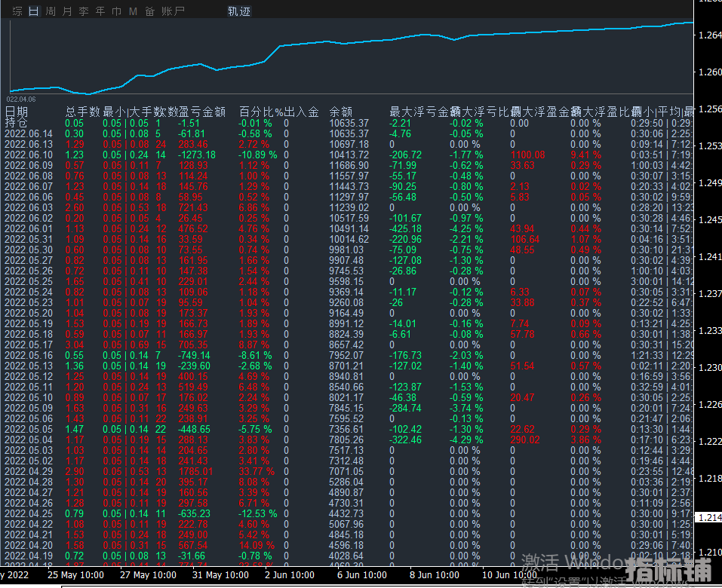722x588 pixels.
Task: Select the 持仓 position row label
Action: tap(17, 123)
